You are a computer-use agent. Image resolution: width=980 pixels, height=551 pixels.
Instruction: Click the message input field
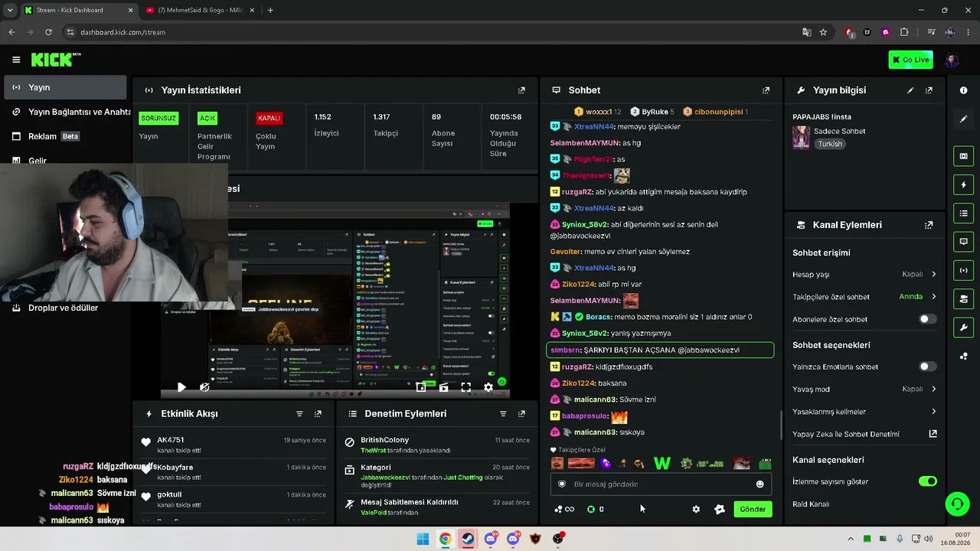point(660,484)
